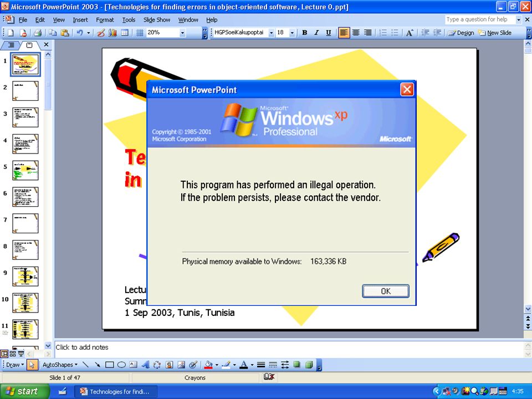Click the Fill Color paint bucket
The height and width of the screenshot is (399, 532).
coord(208,365)
